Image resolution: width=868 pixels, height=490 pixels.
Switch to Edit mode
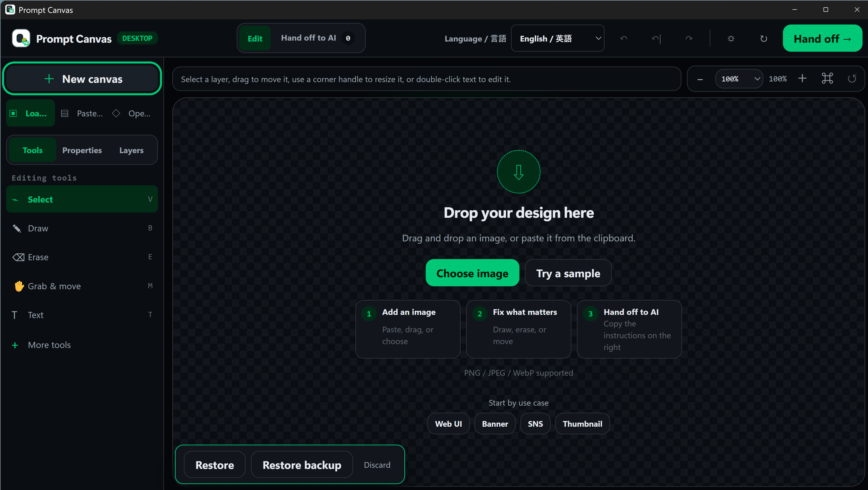tap(255, 38)
